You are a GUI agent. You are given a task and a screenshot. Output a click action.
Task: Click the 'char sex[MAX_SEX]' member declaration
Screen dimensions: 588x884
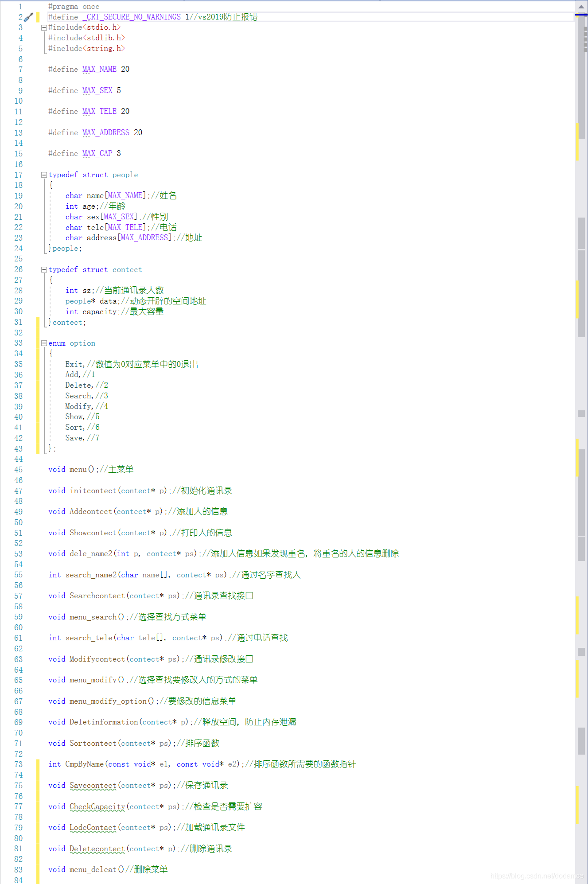pyautogui.click(x=101, y=217)
